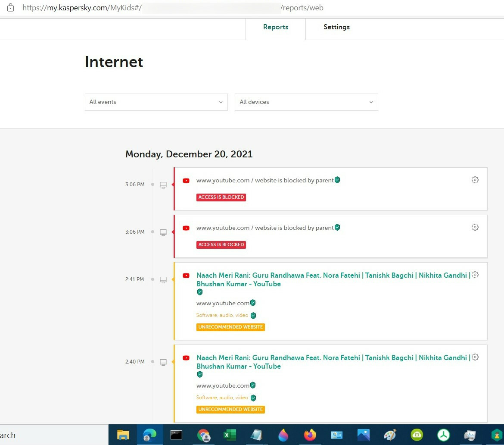The height and width of the screenshot is (445, 504).
Task: Click shield next to Software, audio, video at 2:40 PM
Action: (x=253, y=398)
